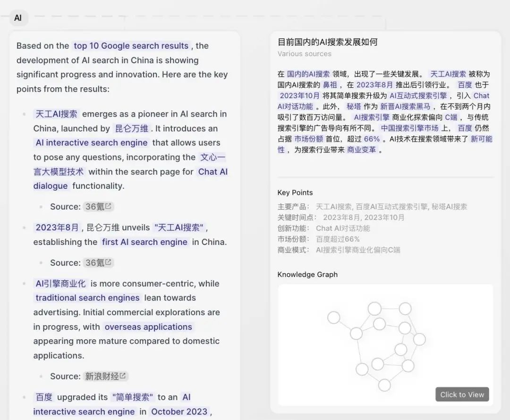510x420 pixels.
Task: Click highlighted phrase 'first AI search engine'
Action: [x=145, y=242]
